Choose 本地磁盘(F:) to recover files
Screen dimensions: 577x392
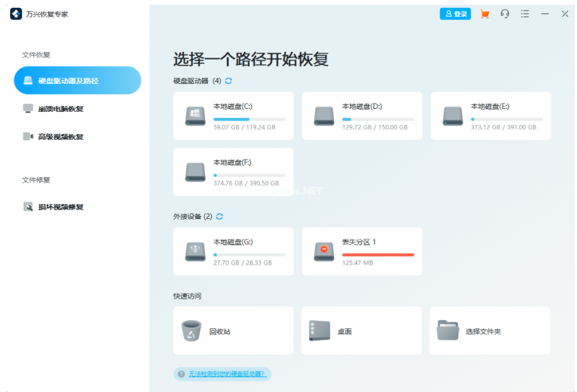point(233,172)
